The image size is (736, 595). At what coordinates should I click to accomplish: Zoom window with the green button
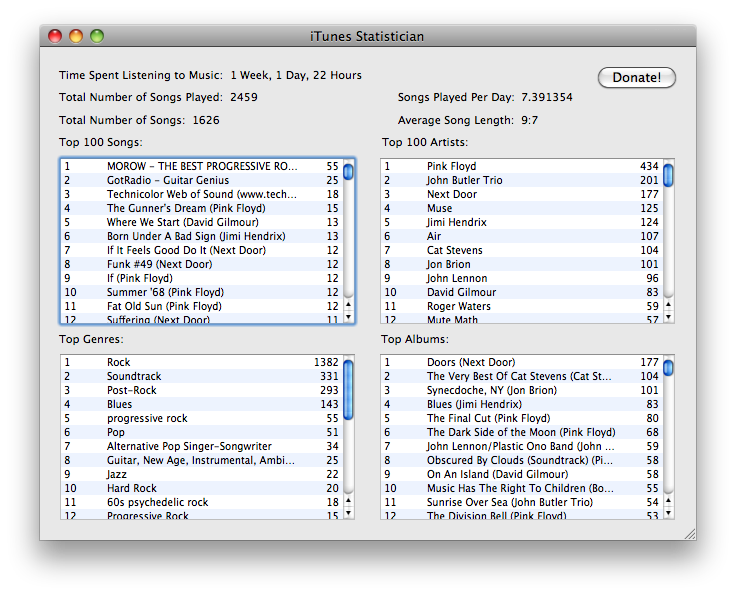pyautogui.click(x=97, y=36)
